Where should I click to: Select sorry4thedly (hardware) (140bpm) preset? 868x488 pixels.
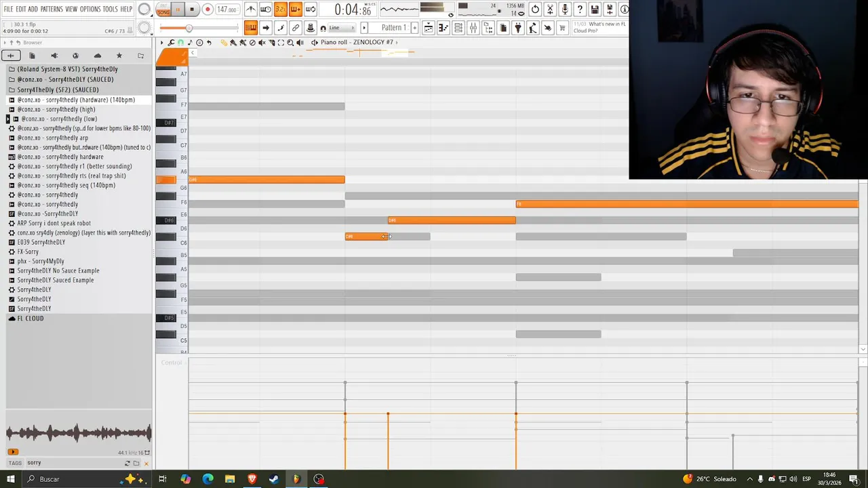pyautogui.click(x=76, y=100)
